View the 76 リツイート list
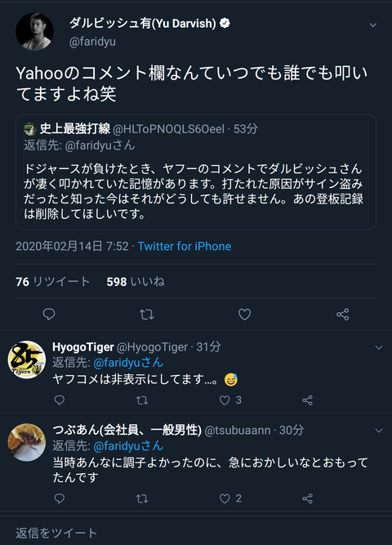This screenshot has width=392, height=545. click(52, 282)
